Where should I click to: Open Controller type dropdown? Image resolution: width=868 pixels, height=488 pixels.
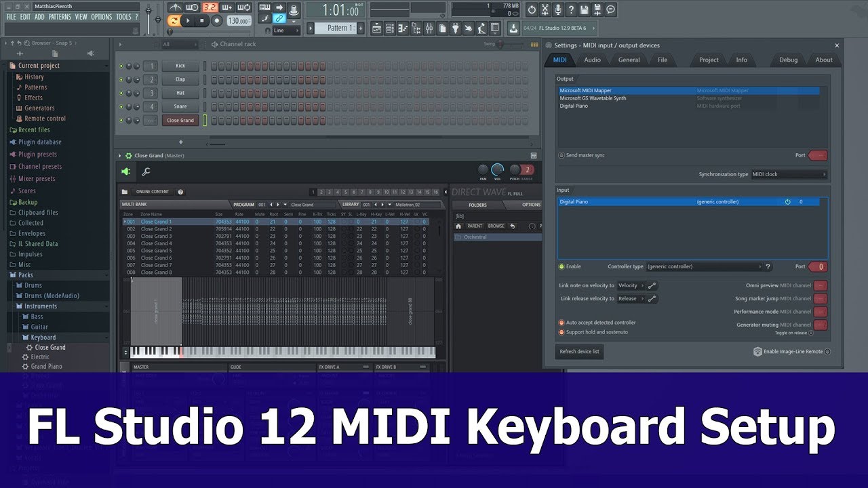pos(704,266)
